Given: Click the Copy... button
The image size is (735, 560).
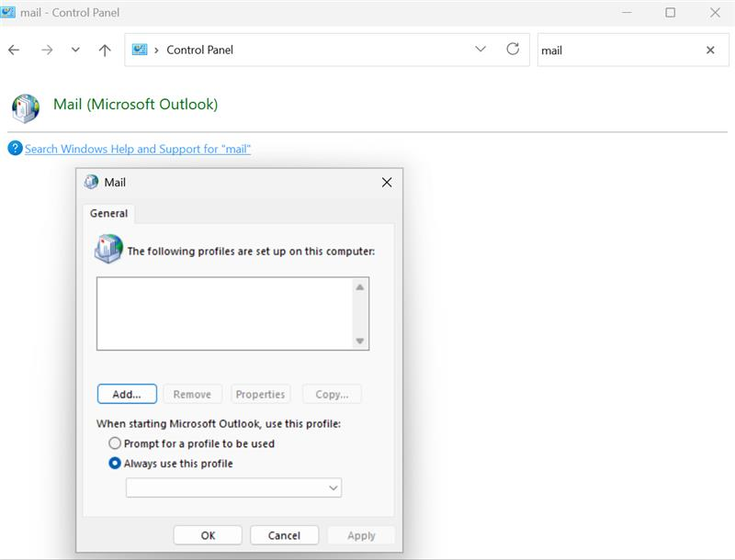Looking at the screenshot, I should (332, 394).
